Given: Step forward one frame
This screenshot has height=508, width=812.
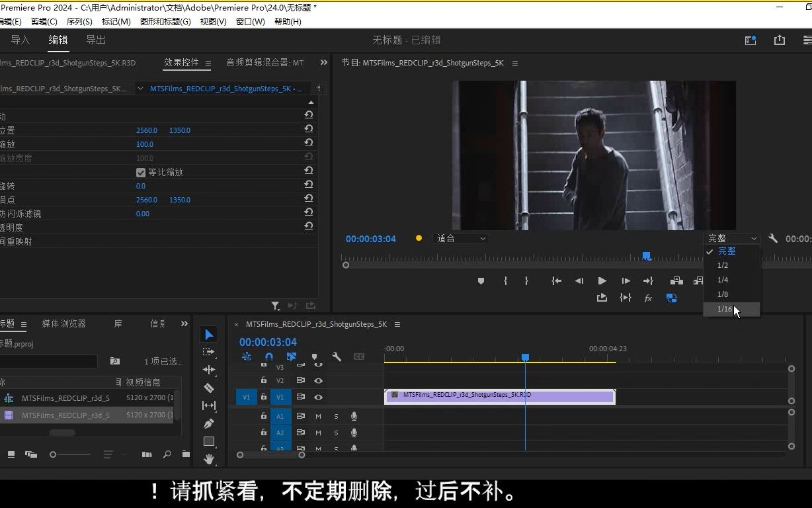Looking at the screenshot, I should (626, 281).
